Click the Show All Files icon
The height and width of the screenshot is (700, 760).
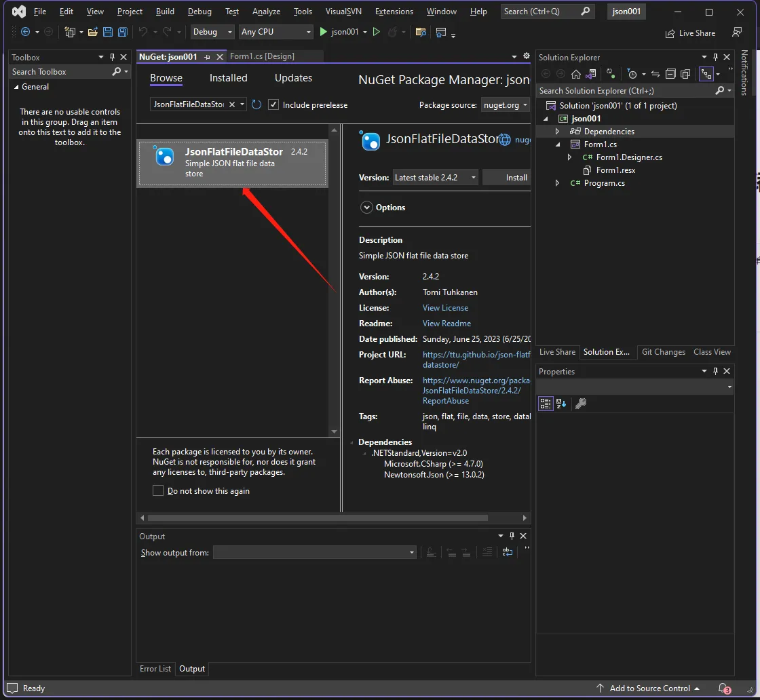[x=685, y=74]
